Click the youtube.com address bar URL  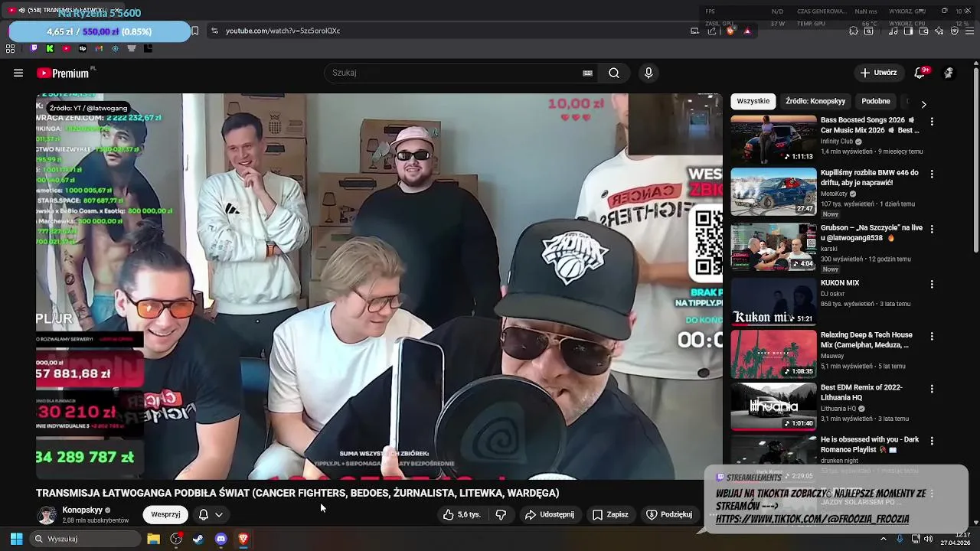(283, 31)
